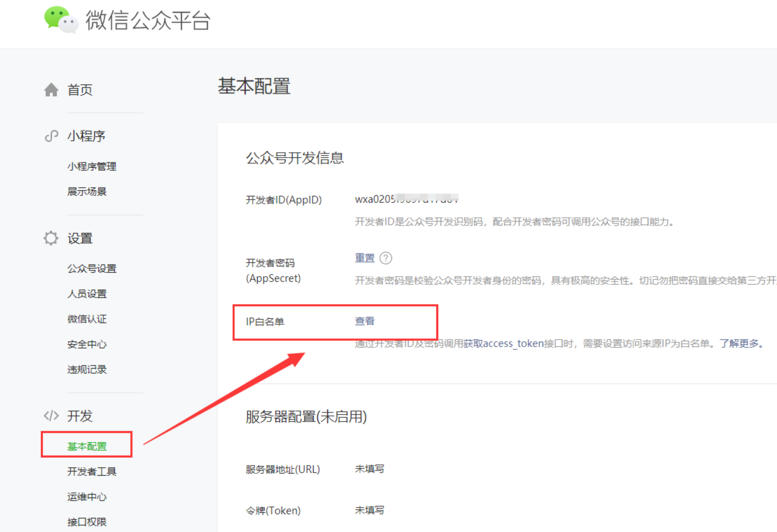The image size is (777, 532).
Task: Click the 基本配置 page heading
Action: (x=254, y=86)
